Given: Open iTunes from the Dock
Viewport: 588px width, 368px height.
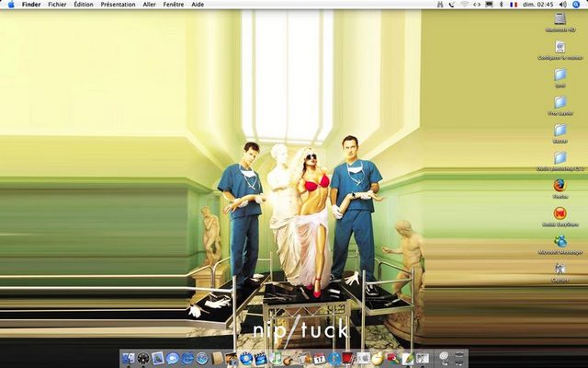Looking at the screenshot, I should click(276, 358).
